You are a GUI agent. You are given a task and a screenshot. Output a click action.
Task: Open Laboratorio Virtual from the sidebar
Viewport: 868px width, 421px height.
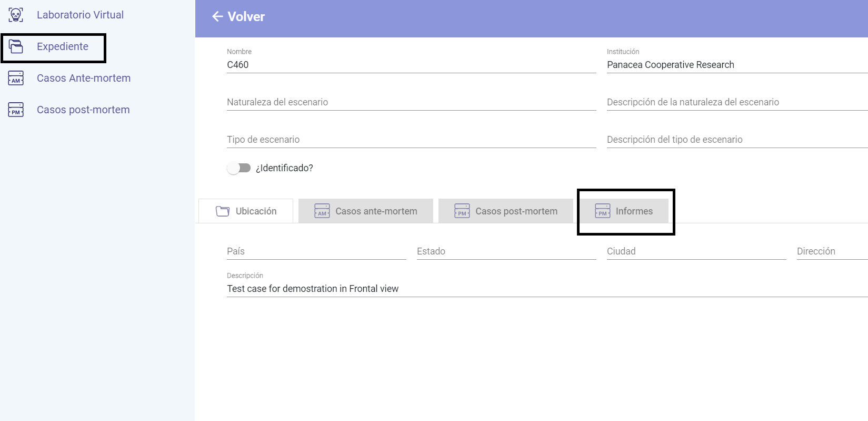(x=80, y=15)
